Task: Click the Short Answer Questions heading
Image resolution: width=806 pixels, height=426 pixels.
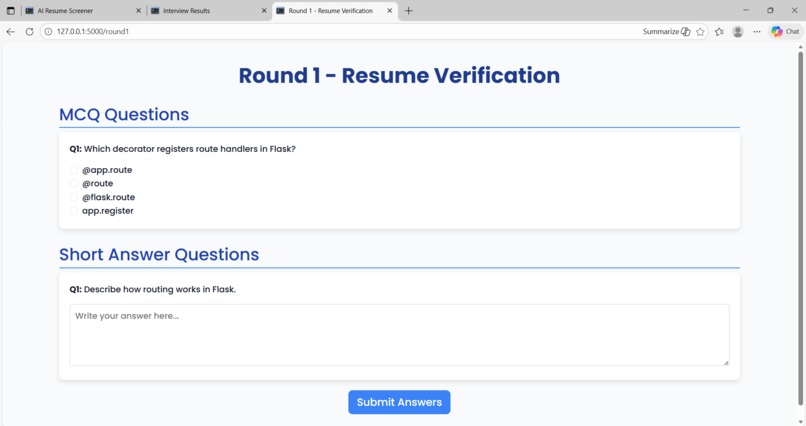Action: click(x=159, y=254)
